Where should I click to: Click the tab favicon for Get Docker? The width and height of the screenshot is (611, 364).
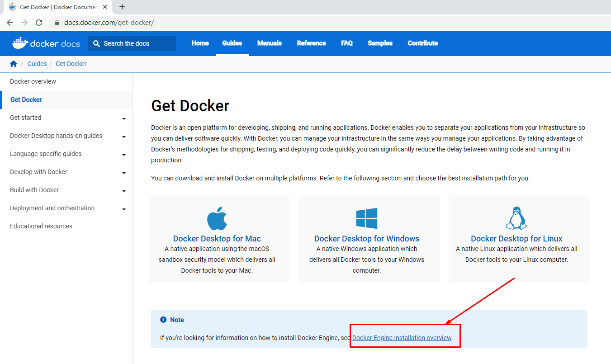13,7
